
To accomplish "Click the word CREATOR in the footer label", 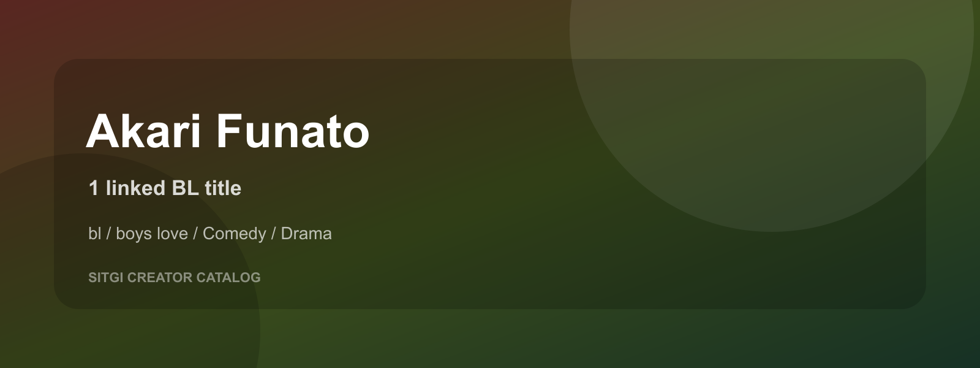I will 160,277.
